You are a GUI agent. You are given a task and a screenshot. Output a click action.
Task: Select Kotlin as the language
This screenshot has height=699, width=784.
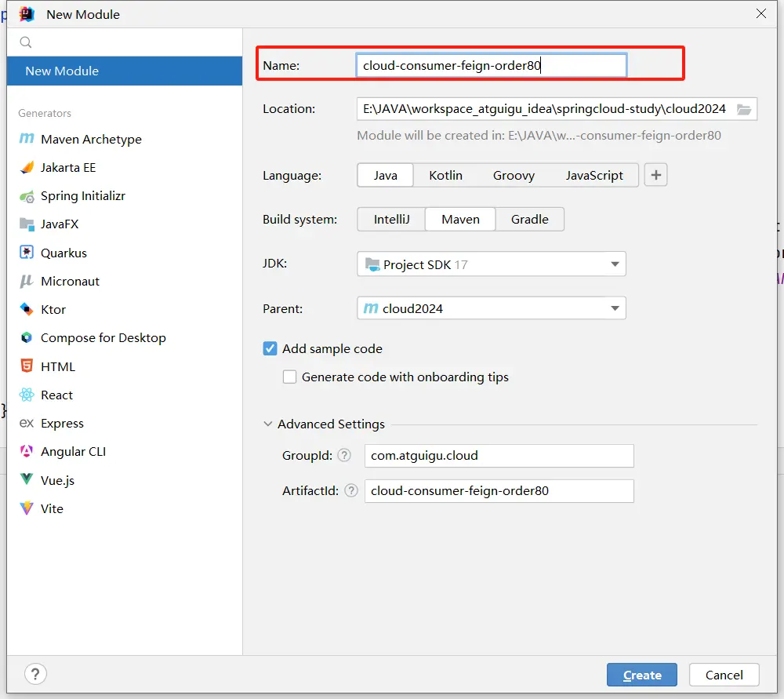(445, 175)
